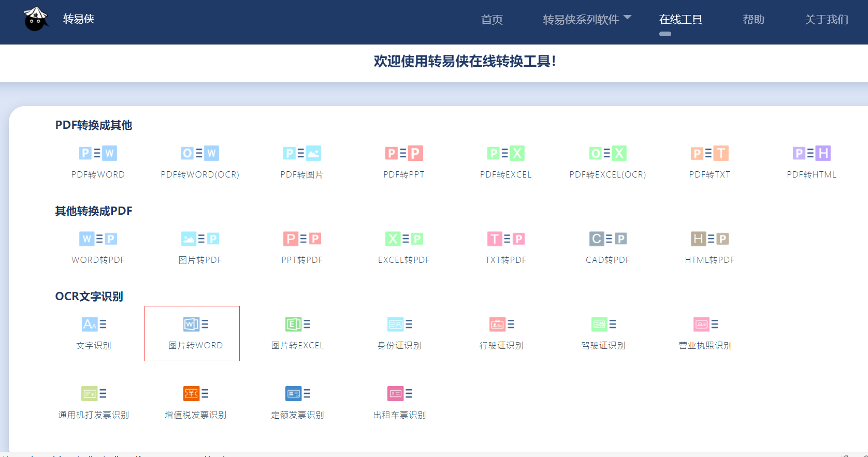Open the PDF转图片 conversion icon
This screenshot has width=868, height=457.
[x=302, y=153]
